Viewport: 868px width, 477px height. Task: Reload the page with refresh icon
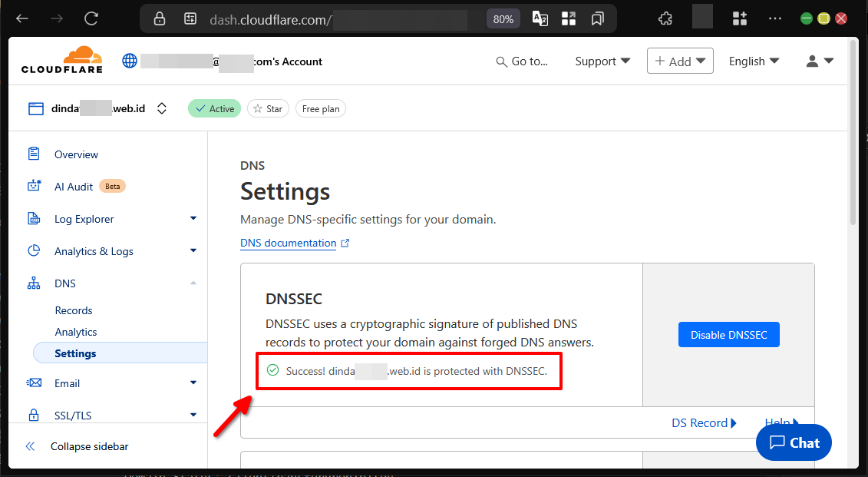(x=91, y=19)
